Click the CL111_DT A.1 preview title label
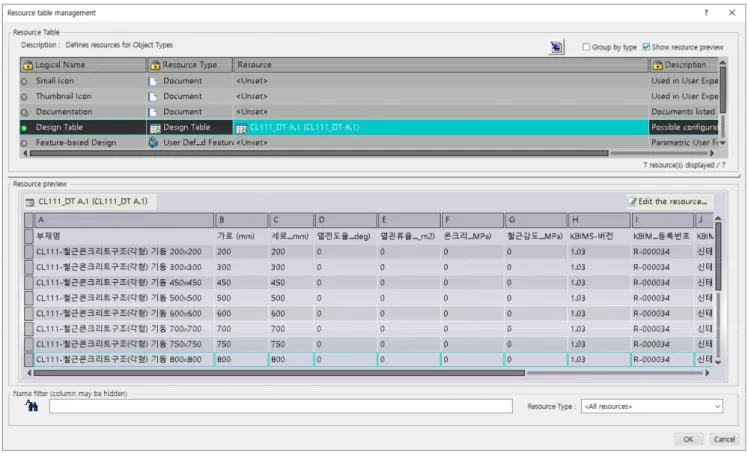This screenshot has width=748, height=456. tap(93, 201)
